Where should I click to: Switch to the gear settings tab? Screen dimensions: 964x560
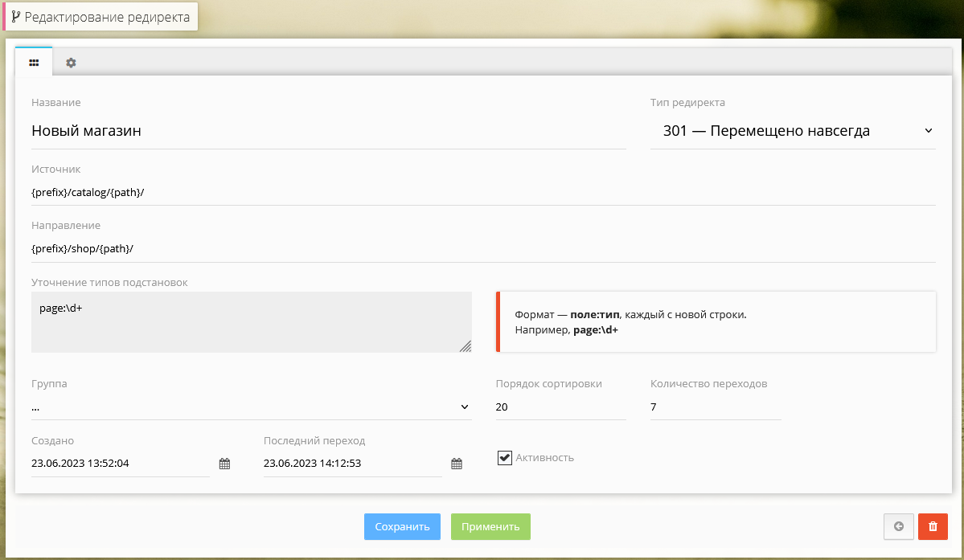click(x=71, y=63)
